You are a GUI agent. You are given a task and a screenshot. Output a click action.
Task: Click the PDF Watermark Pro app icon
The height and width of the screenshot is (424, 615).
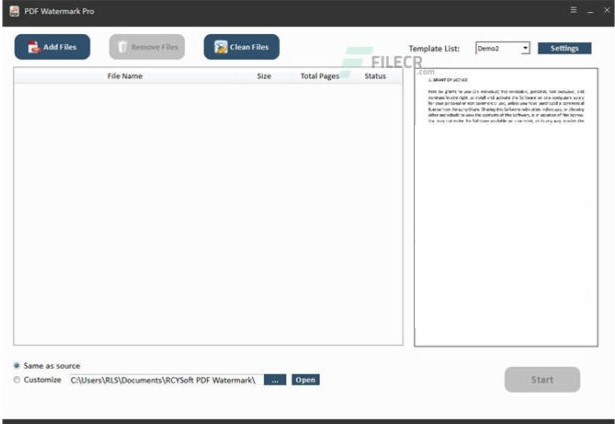pyautogui.click(x=15, y=11)
